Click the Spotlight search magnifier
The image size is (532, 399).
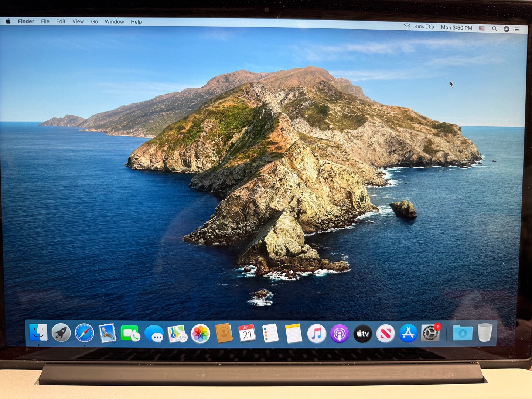point(494,28)
